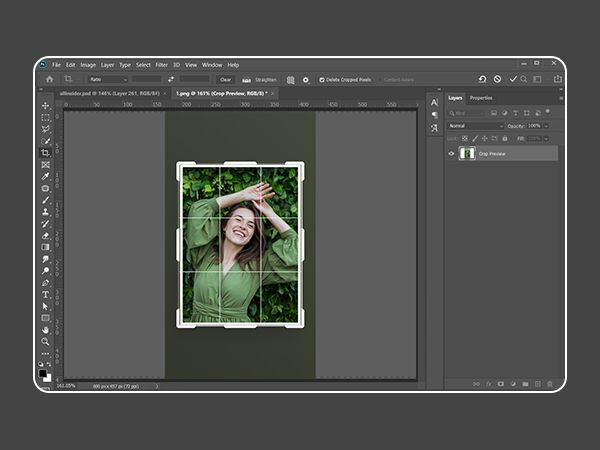Open the Opacity slider dropdown arrow
600x450 pixels.
[546, 126]
